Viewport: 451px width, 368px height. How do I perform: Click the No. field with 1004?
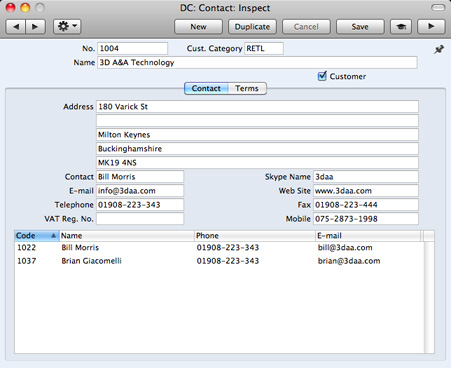tap(132, 48)
